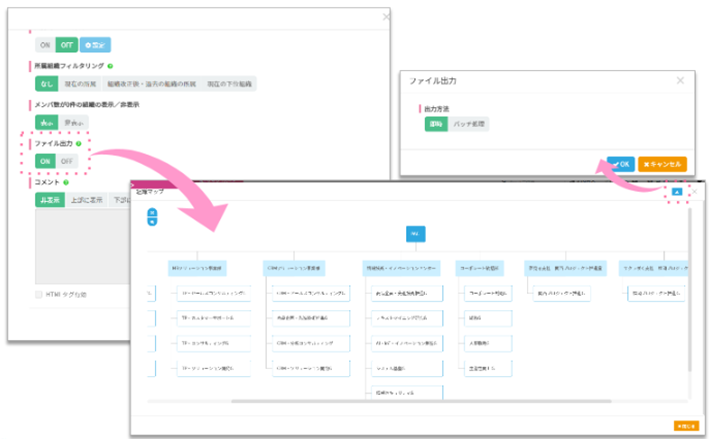709x439 pixels.
Task: Zoom out on the organization map
Action: [152, 221]
